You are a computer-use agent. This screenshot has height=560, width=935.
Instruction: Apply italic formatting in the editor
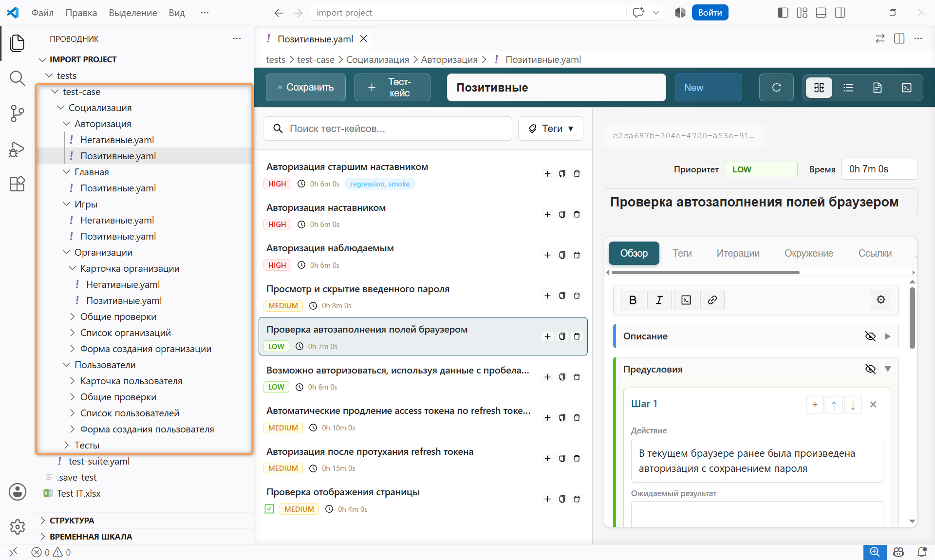659,300
